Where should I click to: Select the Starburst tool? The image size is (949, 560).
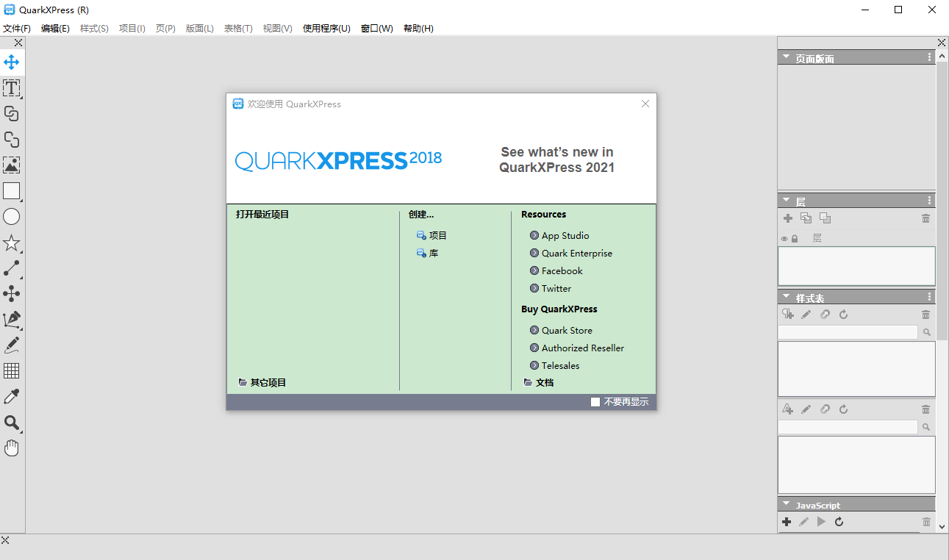pyautogui.click(x=11, y=243)
